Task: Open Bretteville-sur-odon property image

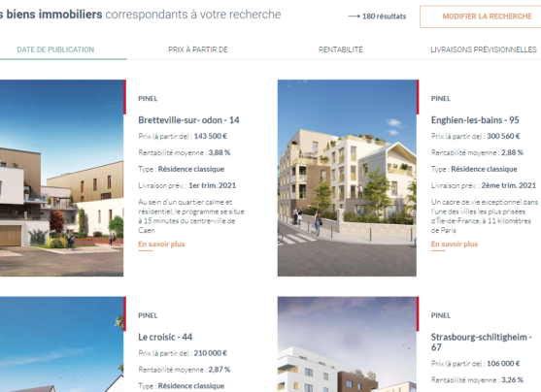Action: click(62, 178)
